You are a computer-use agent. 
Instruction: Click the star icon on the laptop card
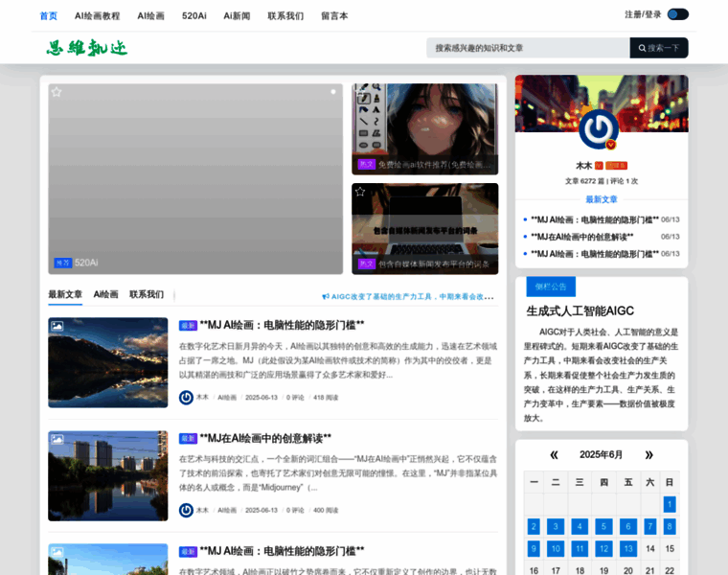click(x=360, y=192)
